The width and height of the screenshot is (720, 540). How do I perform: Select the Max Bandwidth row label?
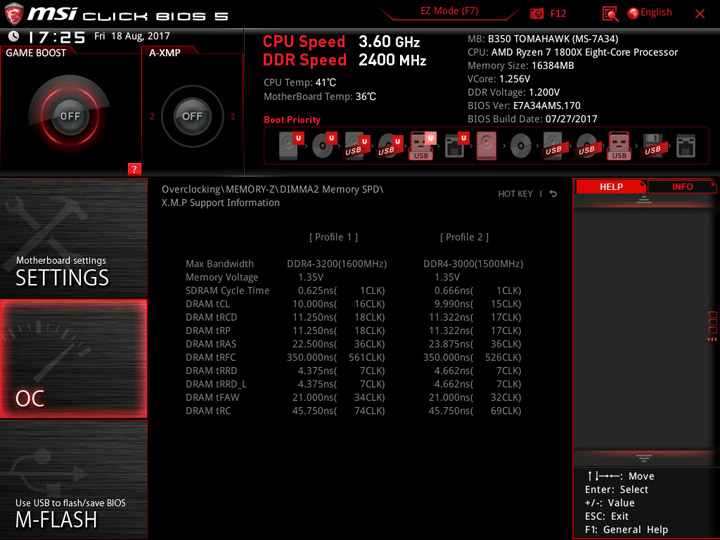[219, 264]
